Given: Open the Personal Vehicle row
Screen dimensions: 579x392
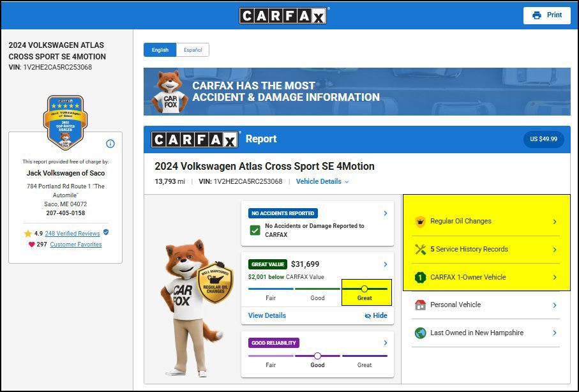Looking at the screenshot, I should 486,305.
